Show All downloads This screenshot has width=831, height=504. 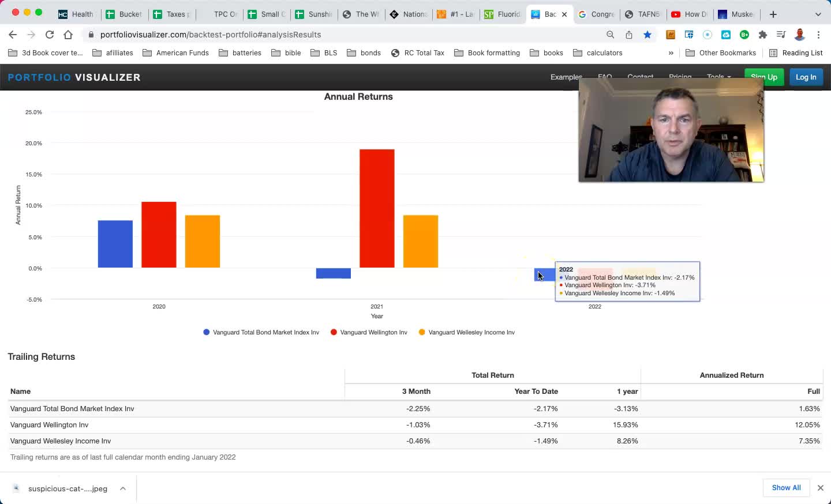tap(786, 488)
